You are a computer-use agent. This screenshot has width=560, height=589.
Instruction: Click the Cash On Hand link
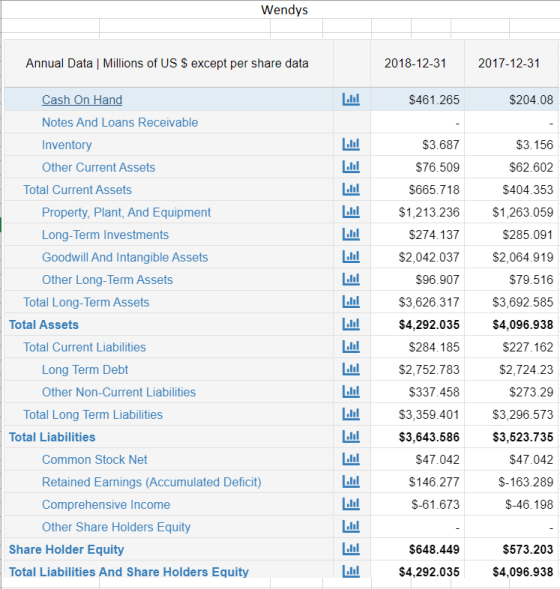[x=82, y=100]
